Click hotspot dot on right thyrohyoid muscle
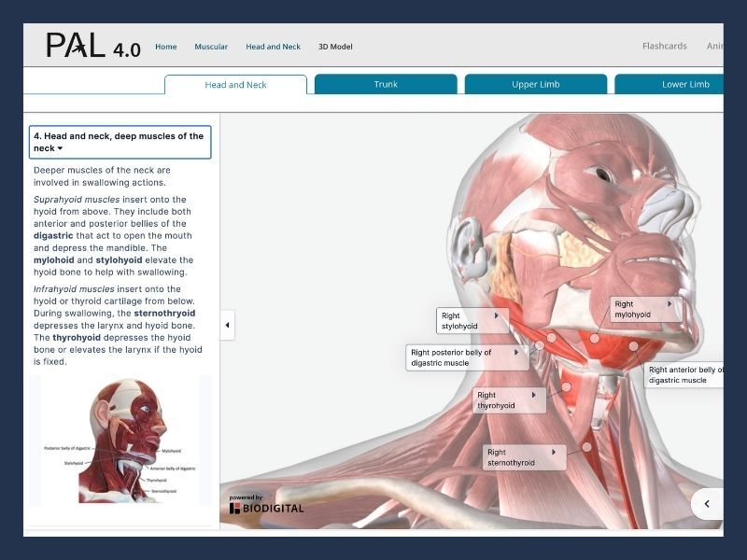Screen dimensions: 747x560 click(x=566, y=386)
